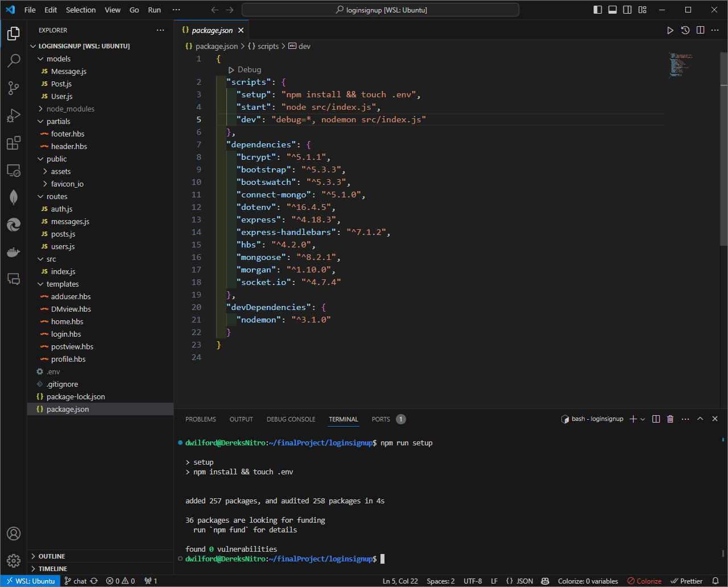Viewport: 728px width, 587px height.
Task: Open Explorer Views and More Actions ellipsis
Action: tap(160, 30)
